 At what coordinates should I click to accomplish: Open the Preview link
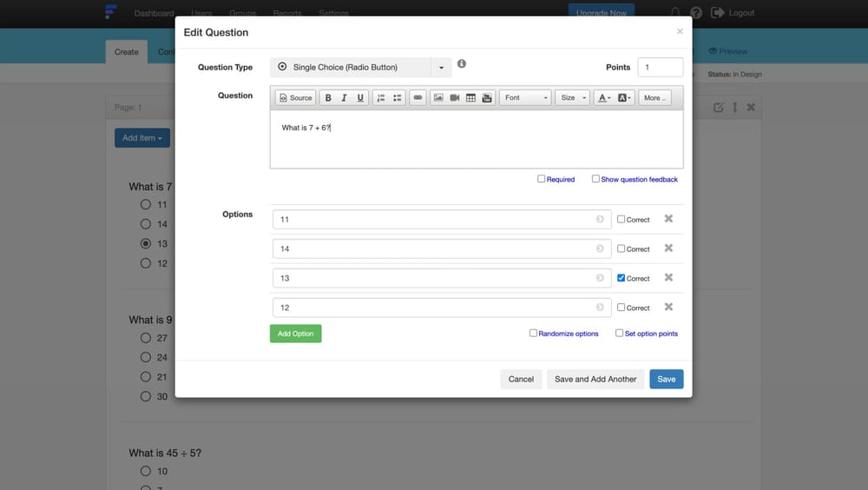728,51
